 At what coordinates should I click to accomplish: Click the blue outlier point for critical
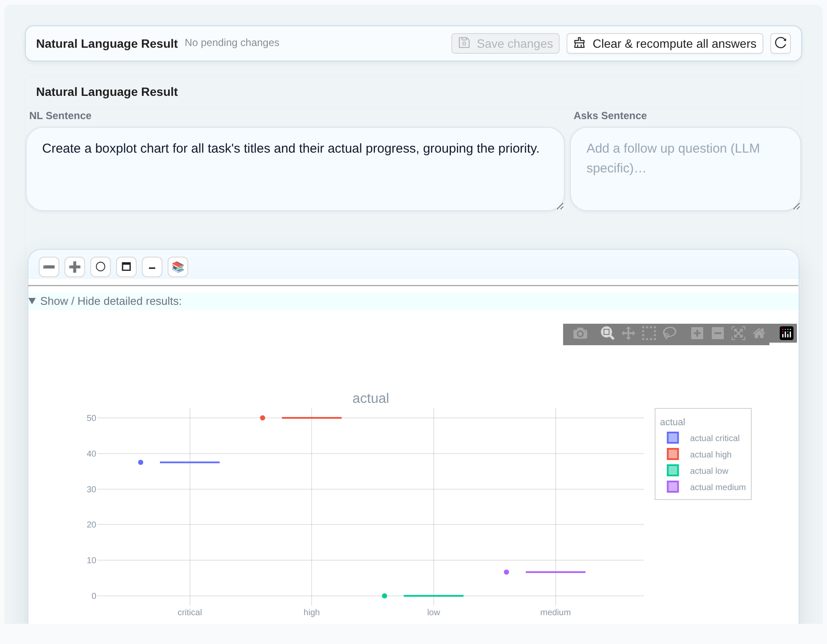tap(141, 463)
